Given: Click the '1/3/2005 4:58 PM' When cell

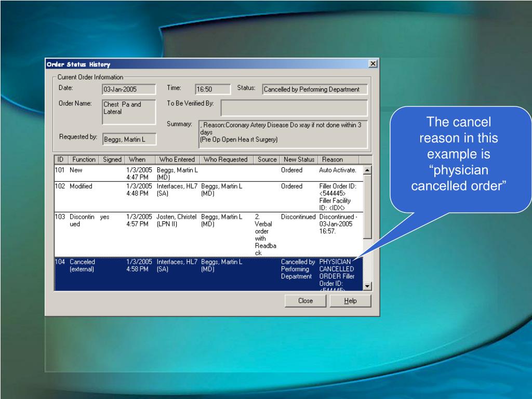Looking at the screenshot, I should tap(139, 265).
